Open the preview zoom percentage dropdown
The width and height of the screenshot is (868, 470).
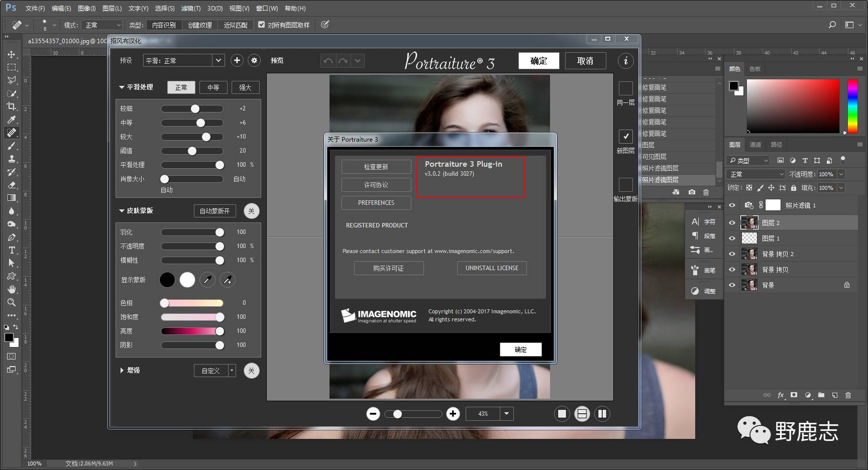(x=506, y=414)
